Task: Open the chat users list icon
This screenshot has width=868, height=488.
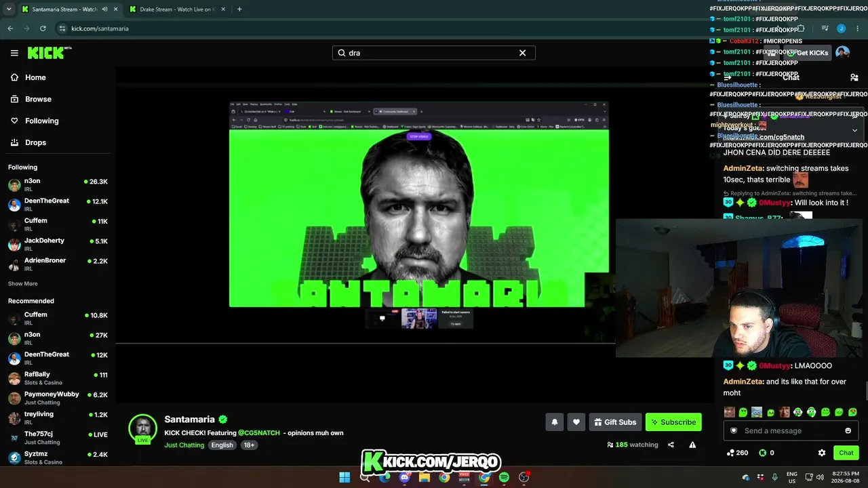Action: point(854,77)
